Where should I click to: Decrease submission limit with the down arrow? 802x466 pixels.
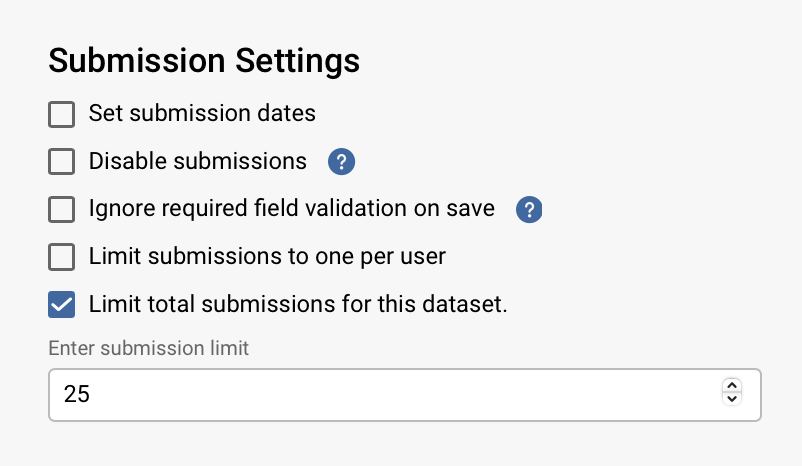732,399
